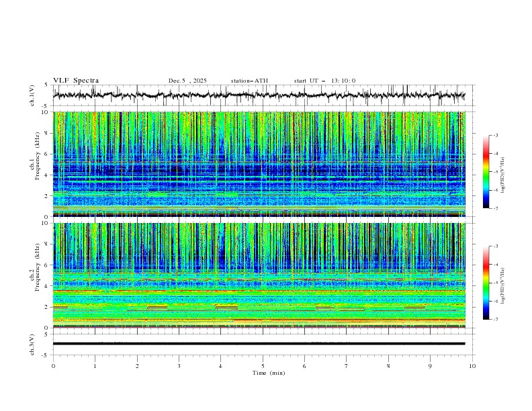This screenshot has width=532, height=411.
Task: Click the ch.2 "Frequency (kHz)" axis label
Action: [x=37, y=267]
